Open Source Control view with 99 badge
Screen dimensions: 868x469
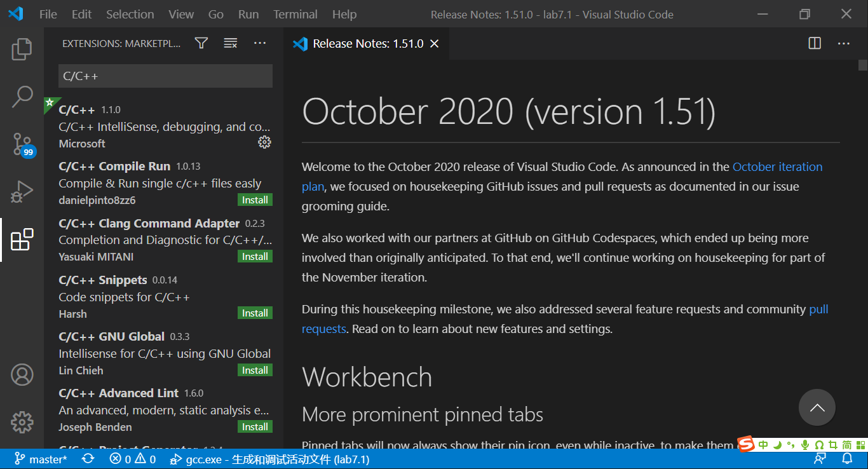[23, 144]
